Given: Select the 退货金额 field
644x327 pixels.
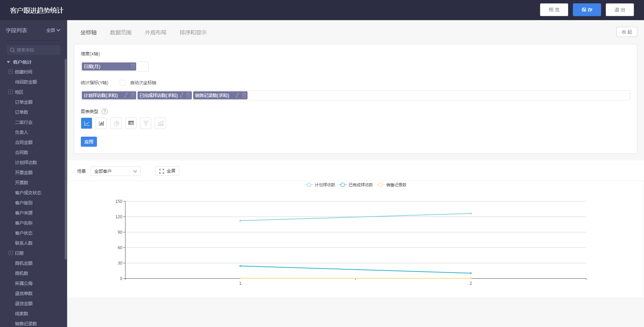Looking at the screenshot, I should [x=24, y=303].
